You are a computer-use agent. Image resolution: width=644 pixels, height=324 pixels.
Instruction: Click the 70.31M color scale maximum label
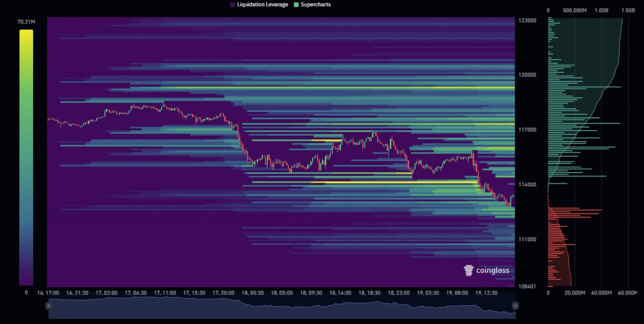pos(26,22)
